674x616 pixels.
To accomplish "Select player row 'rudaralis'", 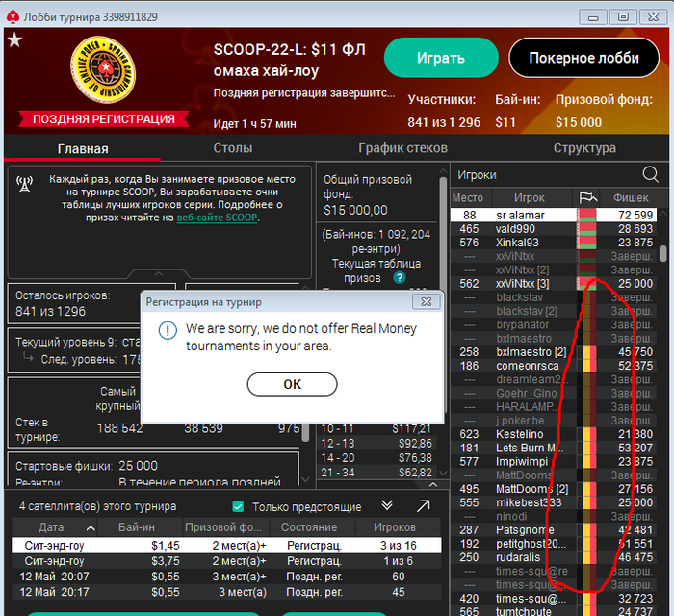I will click(554, 557).
